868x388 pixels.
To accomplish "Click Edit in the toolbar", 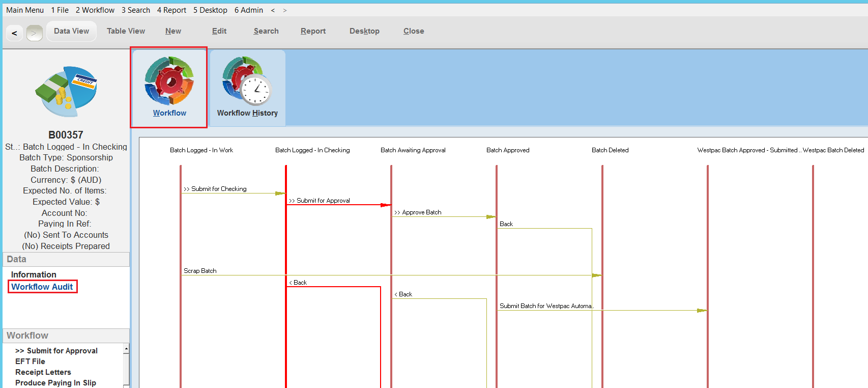I will coord(219,31).
